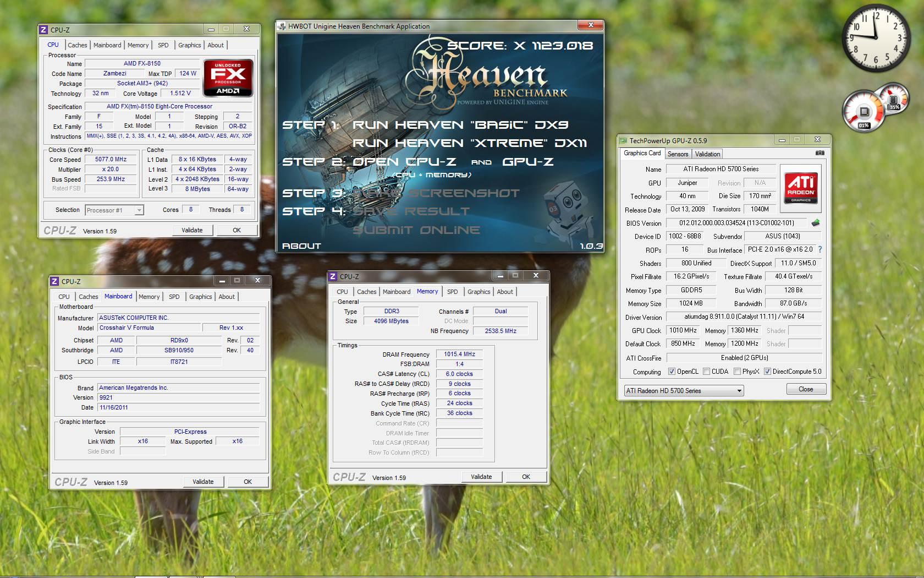The width and height of the screenshot is (924, 578).
Task: Click Validate in the top CPU-Z window
Action: (x=192, y=230)
